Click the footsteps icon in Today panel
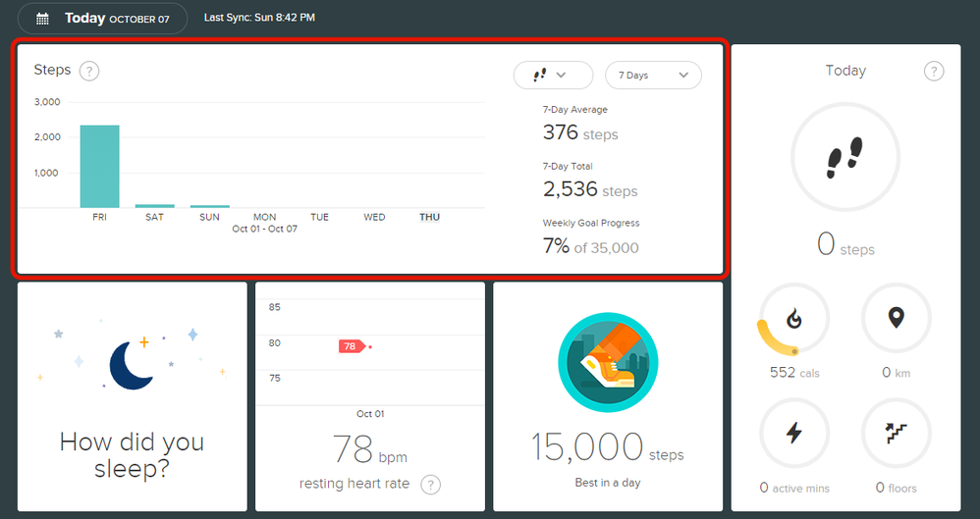The height and width of the screenshot is (519, 980). click(844, 157)
